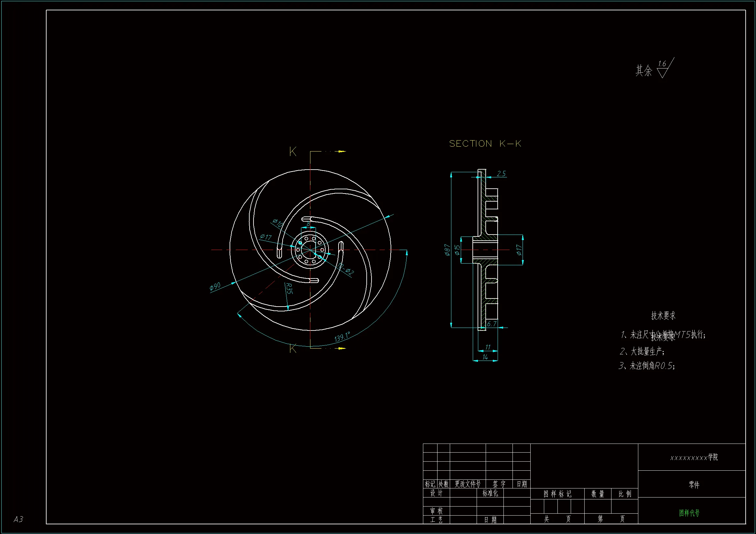
Task: Select the A3 sheet size label
Action: coord(18,519)
